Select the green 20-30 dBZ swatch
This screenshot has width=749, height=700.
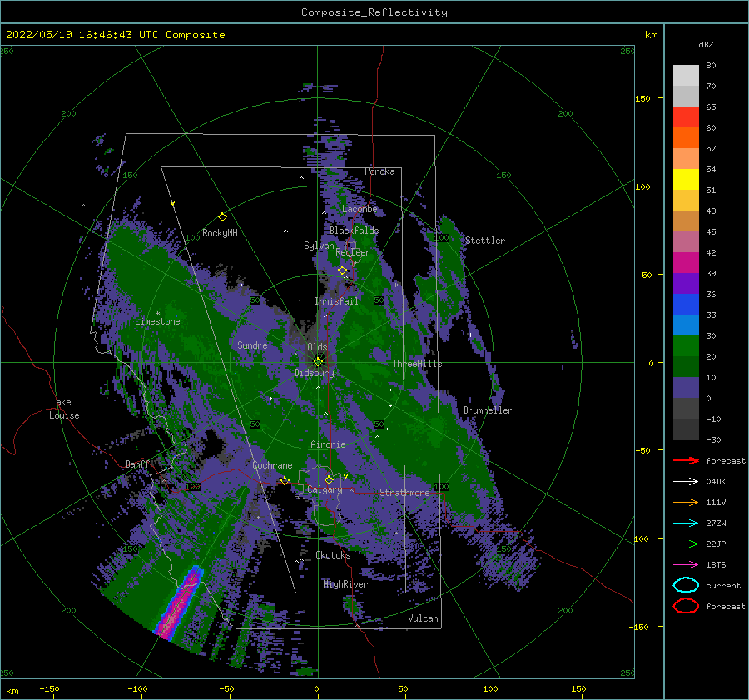[x=686, y=346]
